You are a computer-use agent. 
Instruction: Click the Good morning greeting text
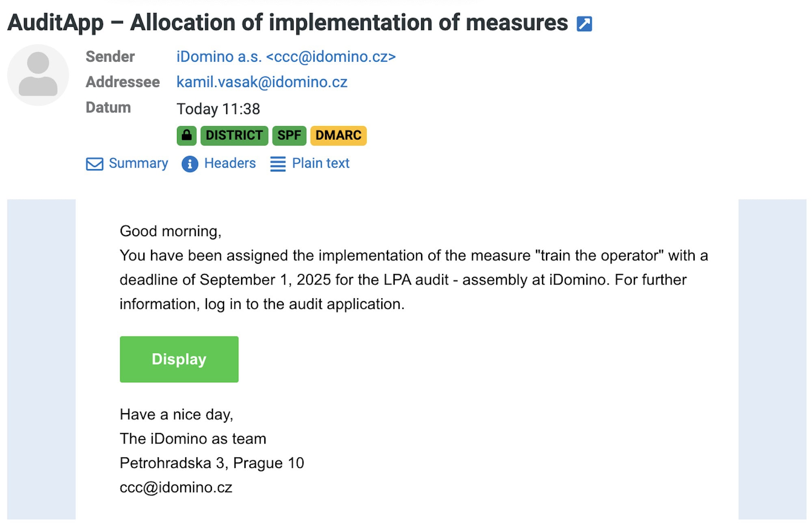pos(171,231)
